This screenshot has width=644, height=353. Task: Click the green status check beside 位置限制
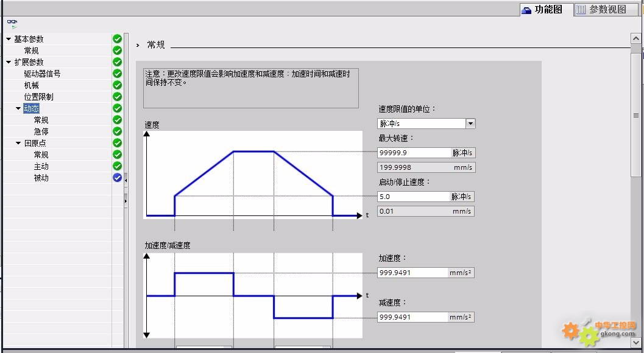coord(117,97)
